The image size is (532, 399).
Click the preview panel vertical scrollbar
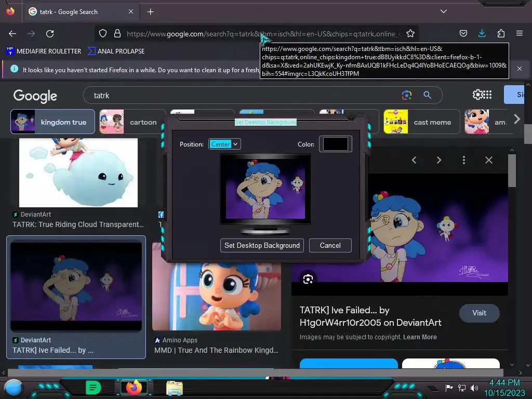pyautogui.click(x=512, y=170)
